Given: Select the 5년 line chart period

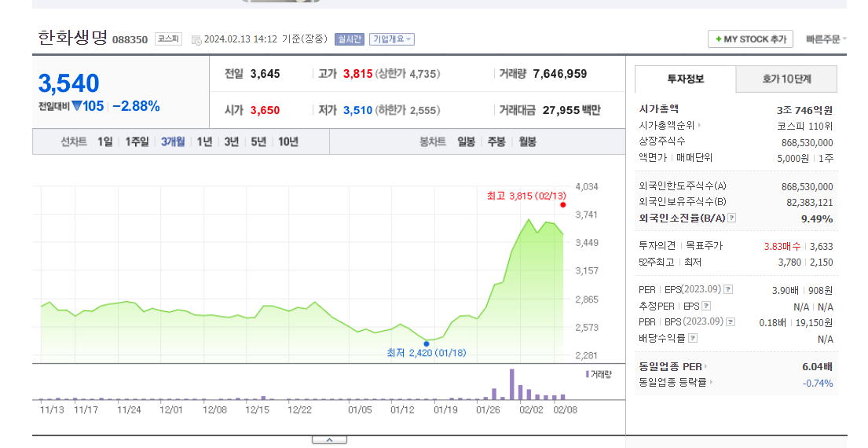Looking at the screenshot, I should click(258, 142).
